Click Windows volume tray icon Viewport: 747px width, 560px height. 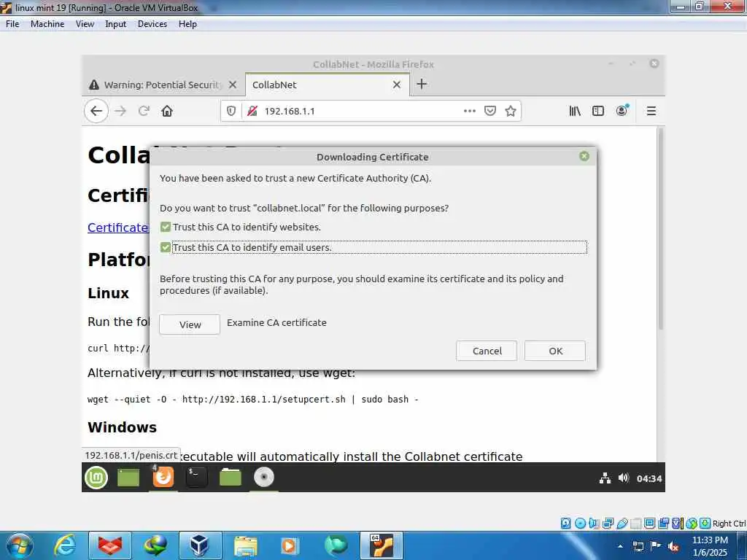673,546
